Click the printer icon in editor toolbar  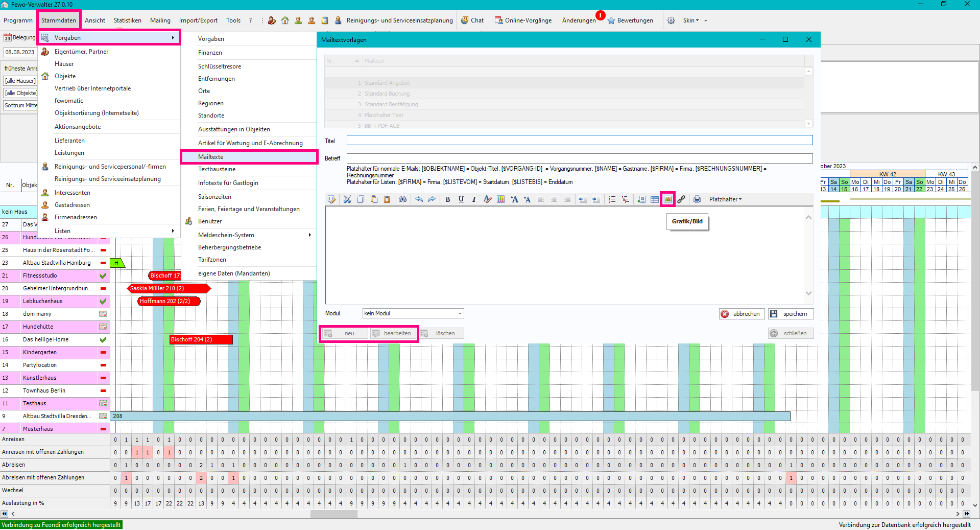[x=697, y=199]
